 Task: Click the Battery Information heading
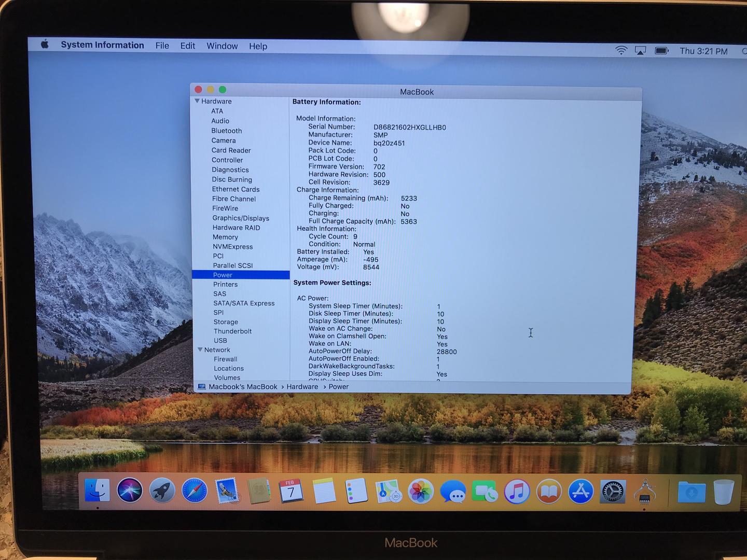(x=326, y=102)
